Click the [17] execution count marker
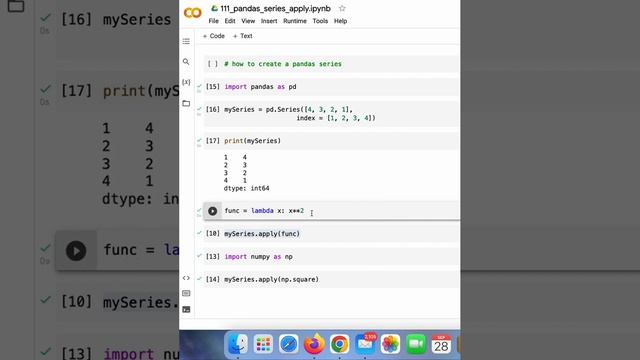This screenshot has width=640, height=360. (212, 141)
